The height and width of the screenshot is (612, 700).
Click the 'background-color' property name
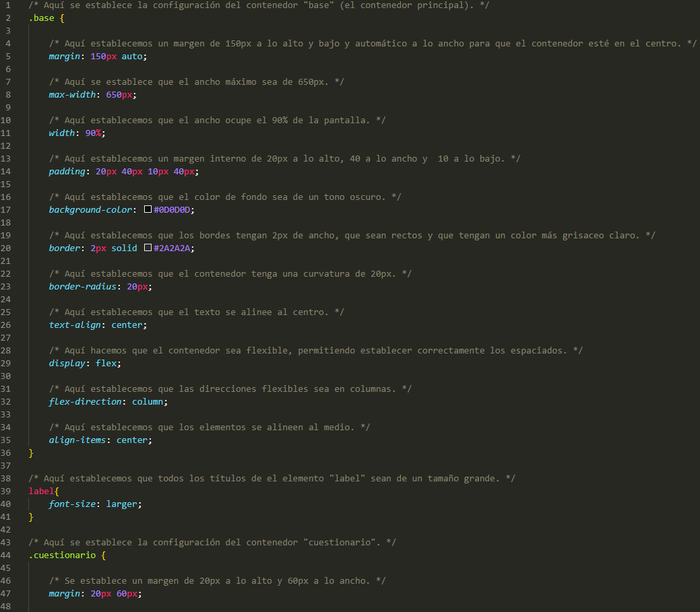tap(91, 209)
